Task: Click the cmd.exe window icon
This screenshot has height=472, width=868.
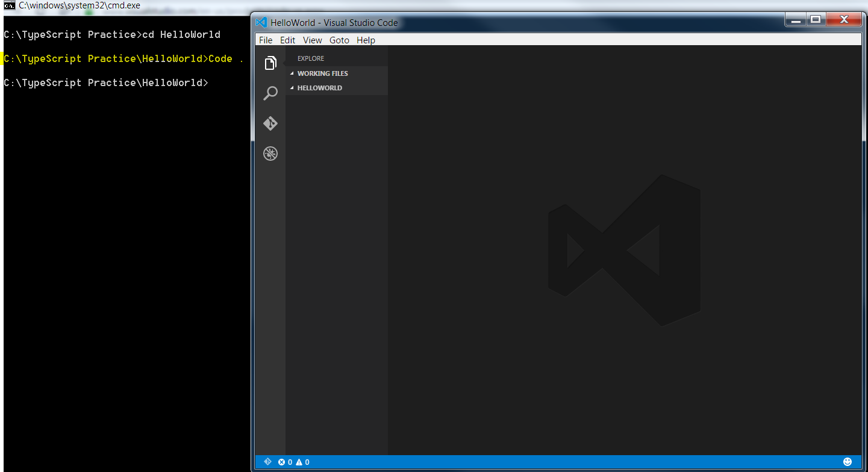Action: click(x=10, y=5)
